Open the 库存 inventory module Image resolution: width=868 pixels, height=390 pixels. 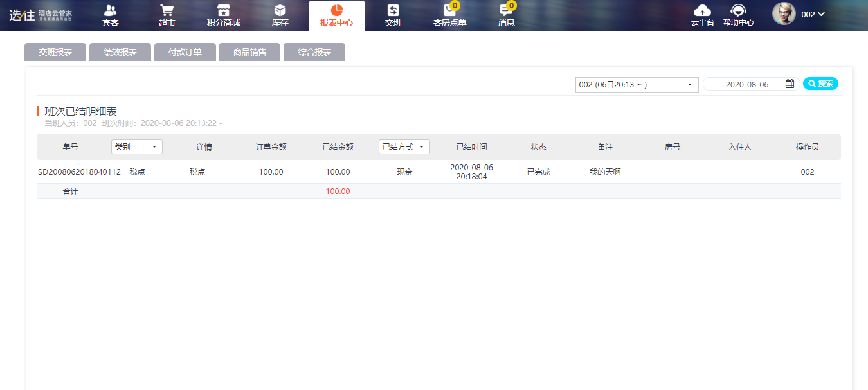click(x=280, y=16)
